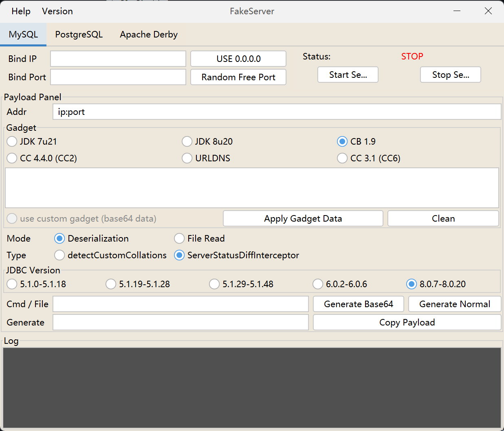Screen dimensions: 504x431
Task: Select ServerStatusDiffInterceptor type
Action: pos(237,255)
